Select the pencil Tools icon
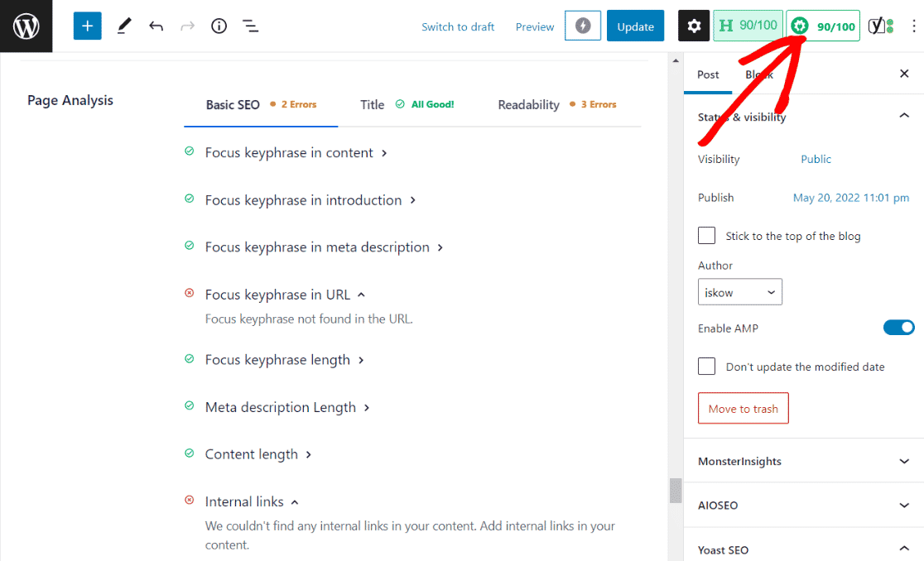This screenshot has height=561, width=924. click(124, 26)
